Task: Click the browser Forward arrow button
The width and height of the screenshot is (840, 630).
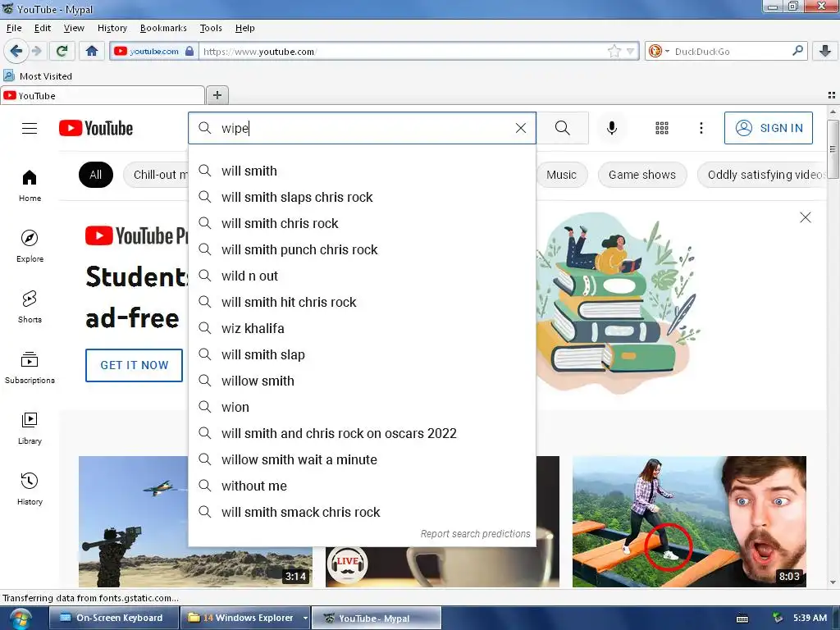Action: pos(36,51)
